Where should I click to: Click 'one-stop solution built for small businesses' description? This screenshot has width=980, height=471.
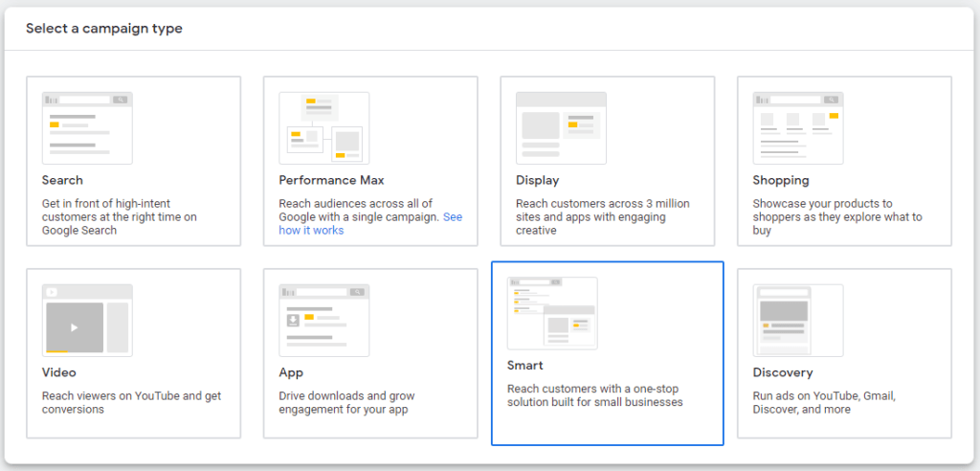coord(595,395)
